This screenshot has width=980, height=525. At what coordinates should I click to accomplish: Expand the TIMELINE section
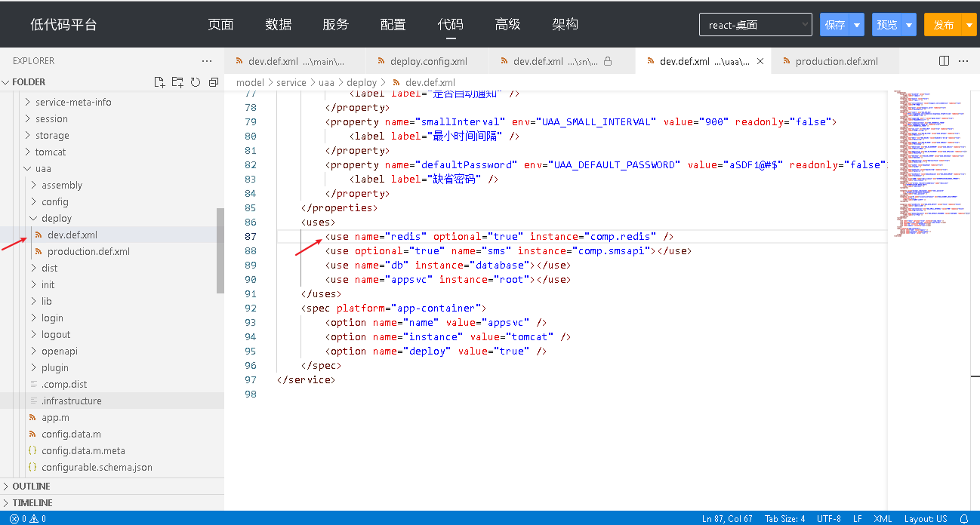(x=32, y=503)
